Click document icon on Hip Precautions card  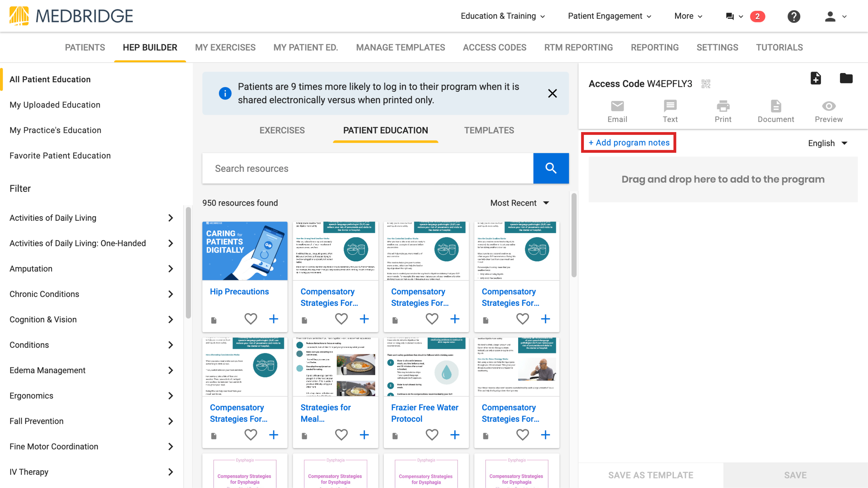point(214,320)
